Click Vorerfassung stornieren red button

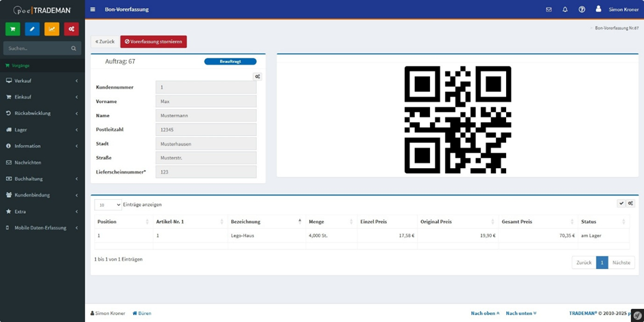(x=154, y=41)
